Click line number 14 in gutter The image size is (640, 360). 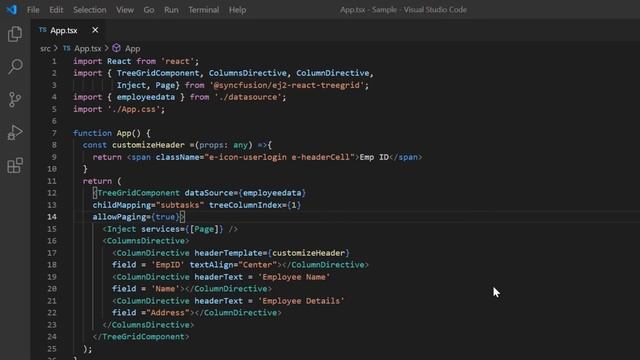(x=52, y=217)
